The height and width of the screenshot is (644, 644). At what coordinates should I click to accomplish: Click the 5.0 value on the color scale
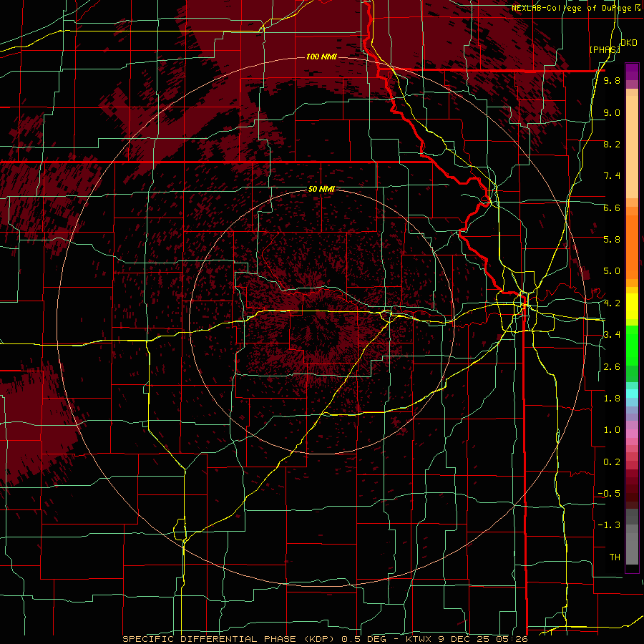612,271
